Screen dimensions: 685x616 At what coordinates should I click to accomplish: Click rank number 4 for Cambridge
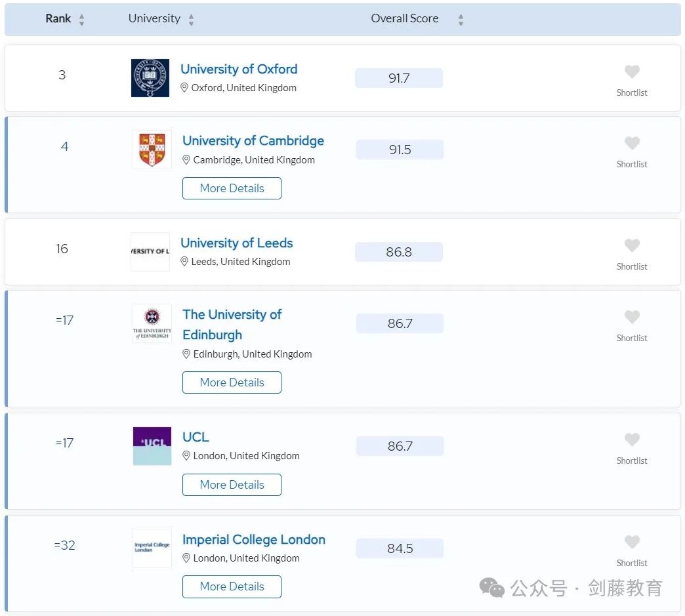tap(65, 146)
